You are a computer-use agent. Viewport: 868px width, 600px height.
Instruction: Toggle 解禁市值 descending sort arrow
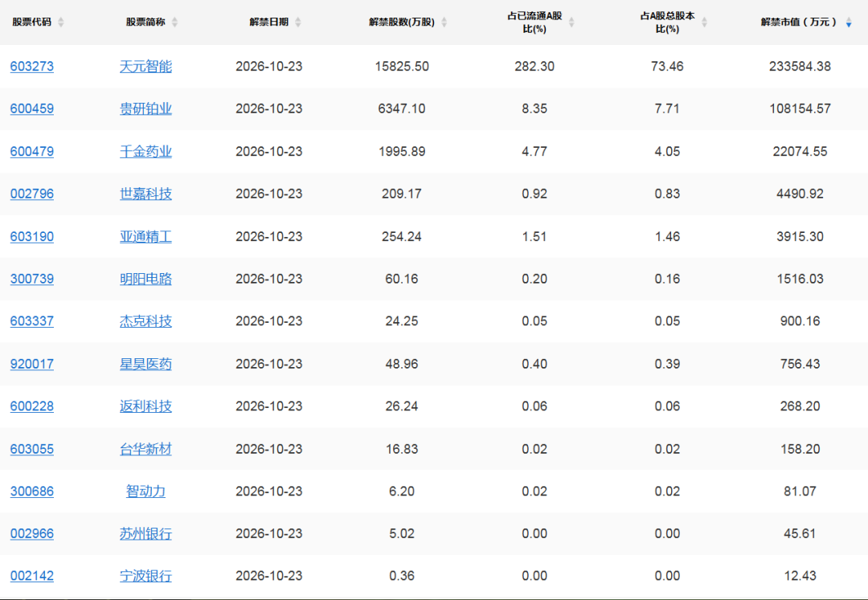(x=849, y=22)
